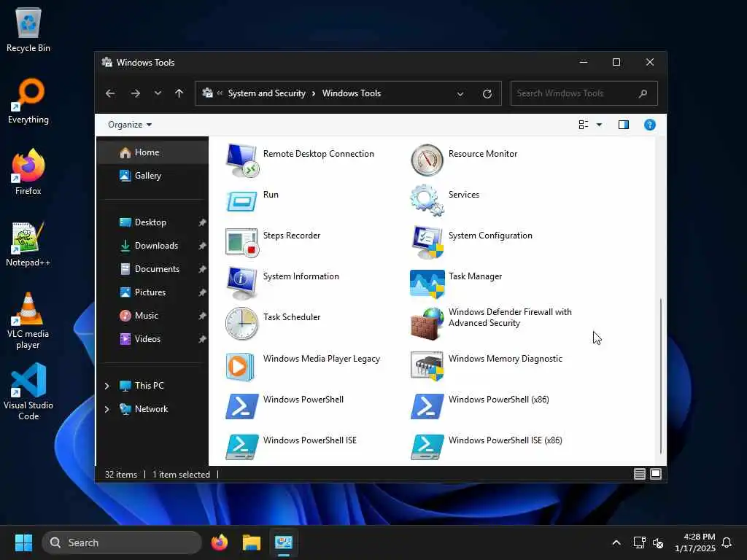Expand the breadcrumb overflow chevrons
This screenshot has height=560, width=747.
tap(220, 93)
